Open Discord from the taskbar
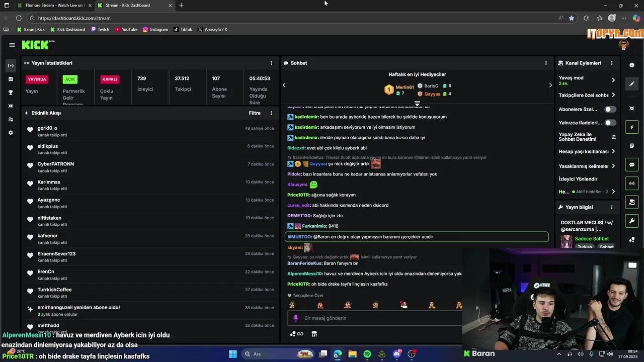Image resolution: width=644 pixels, height=362 pixels. click(x=397, y=354)
